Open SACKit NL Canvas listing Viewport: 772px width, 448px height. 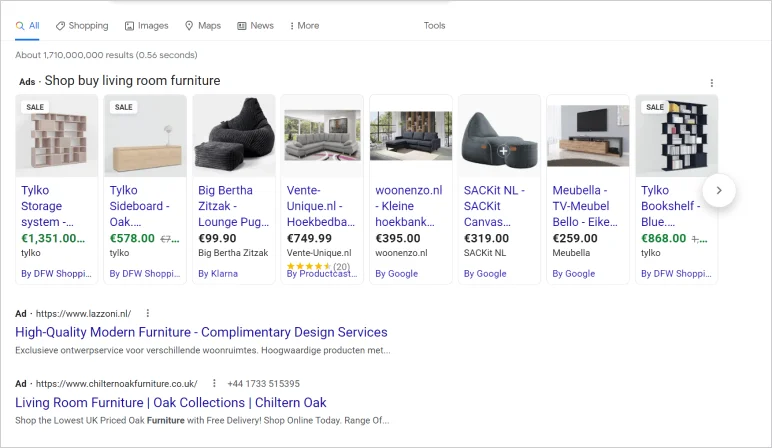pos(494,206)
